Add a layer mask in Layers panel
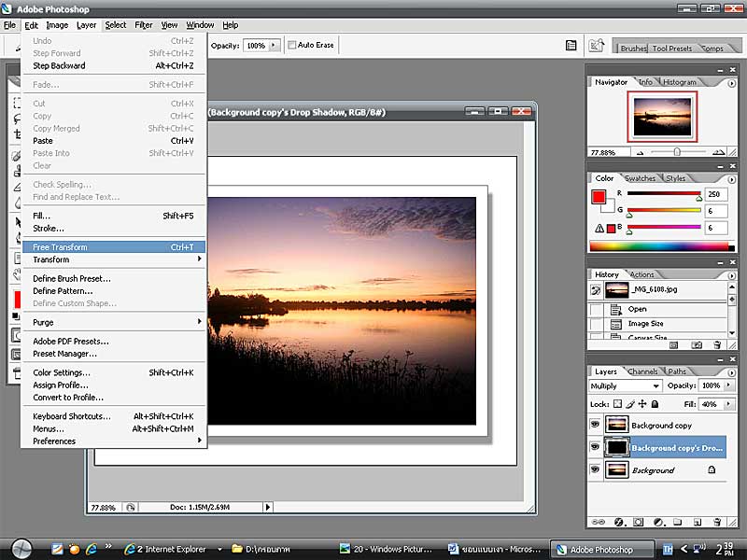Viewport: 747px width, 560px height. pyautogui.click(x=639, y=523)
